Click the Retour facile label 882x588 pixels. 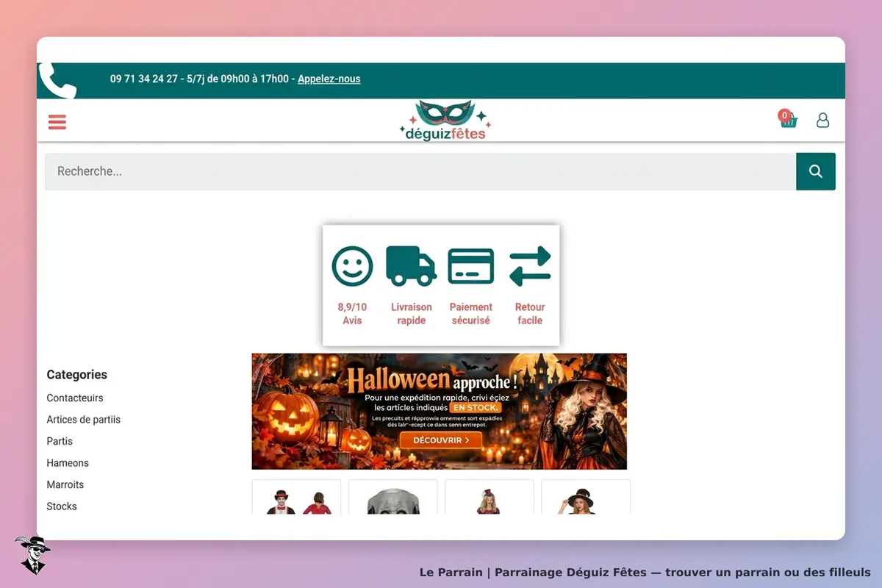[530, 314]
